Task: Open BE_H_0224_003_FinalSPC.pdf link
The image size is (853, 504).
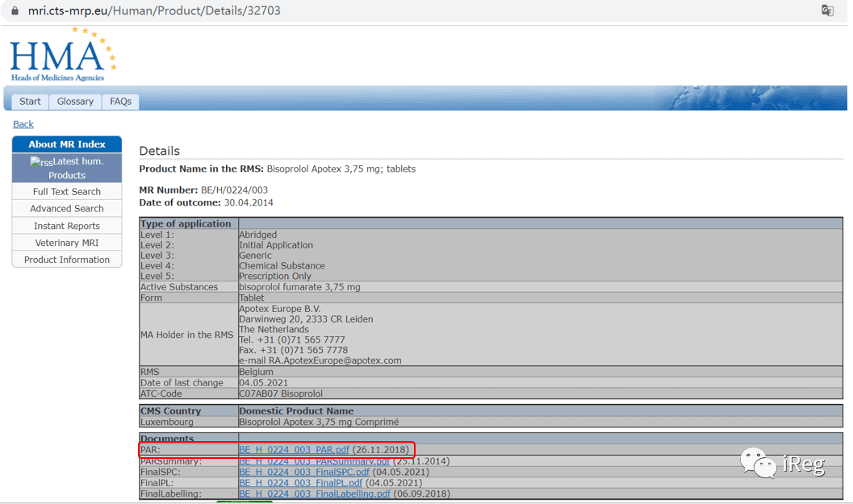Action: pyautogui.click(x=304, y=472)
